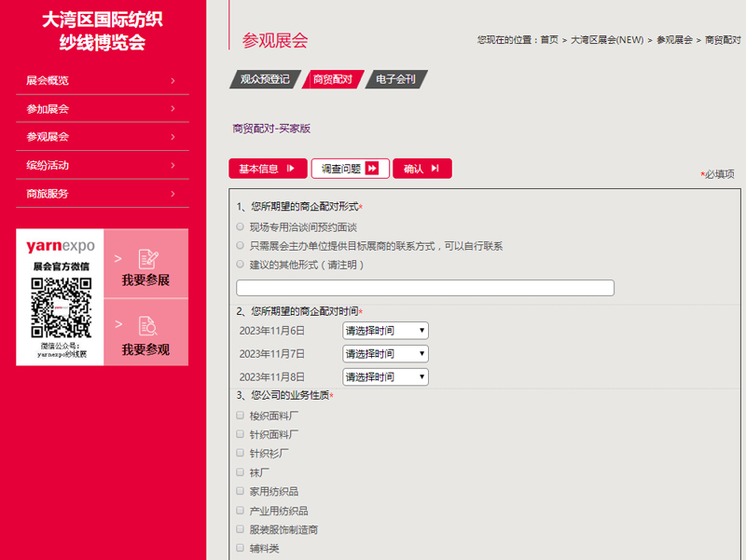Click the other-format text input field

pyautogui.click(x=425, y=288)
